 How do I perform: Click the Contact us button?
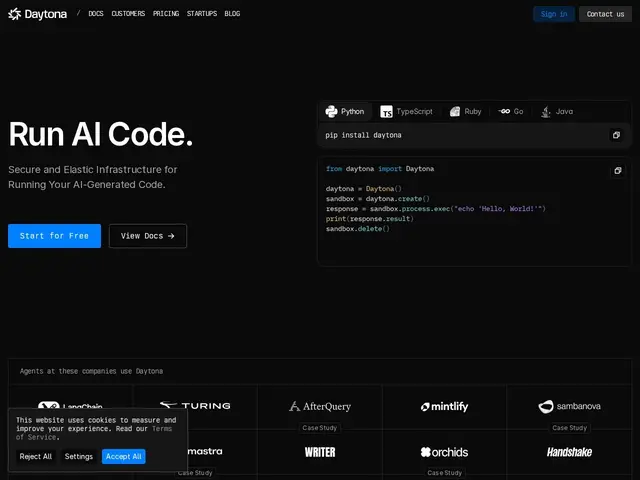[x=605, y=14]
